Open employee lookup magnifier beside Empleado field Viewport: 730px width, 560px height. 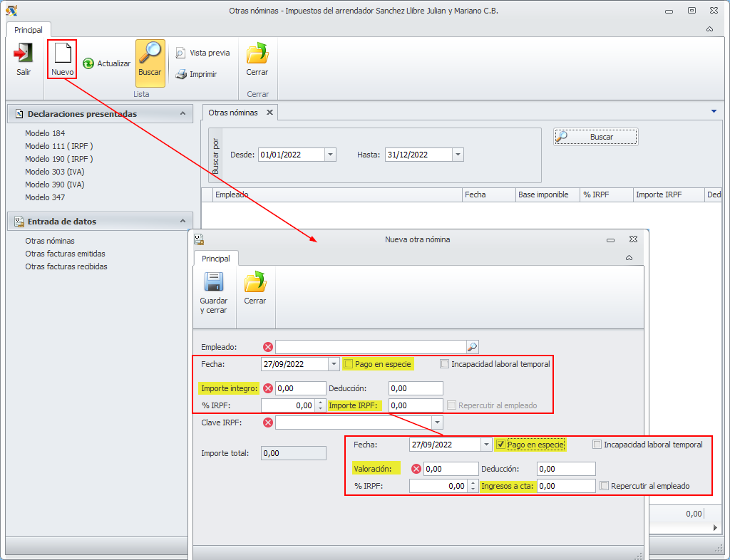(x=472, y=347)
